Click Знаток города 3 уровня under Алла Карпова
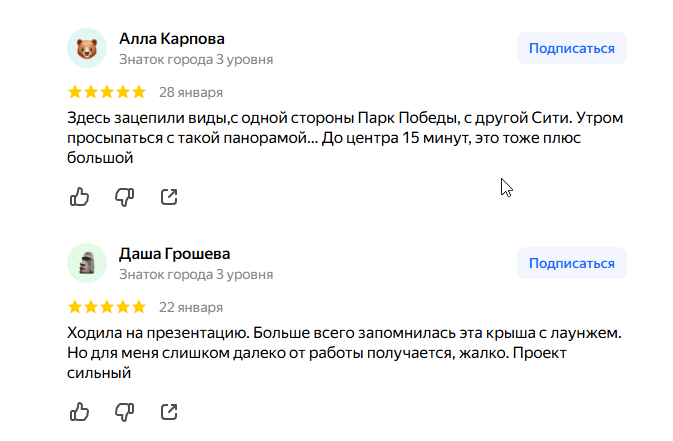Viewport: 673px width, 441px height. [x=196, y=59]
